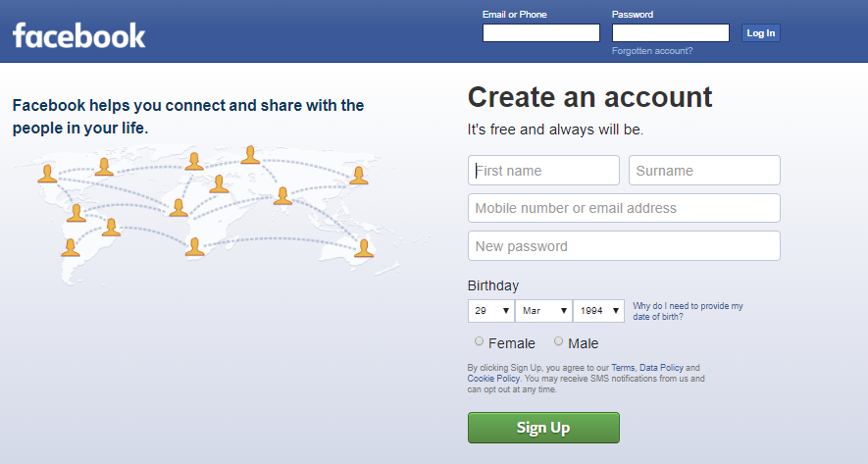
Task: Open the birthday day dropdown showing 29
Action: [491, 311]
